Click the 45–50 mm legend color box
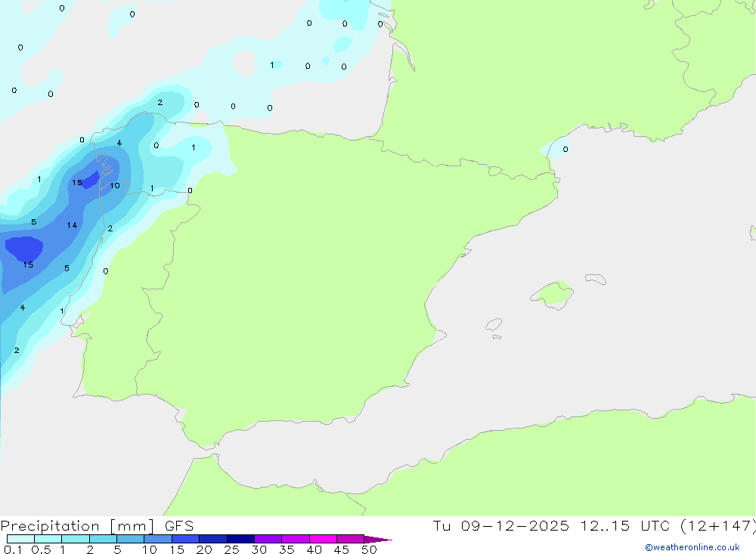The image size is (756, 554). tap(350, 539)
